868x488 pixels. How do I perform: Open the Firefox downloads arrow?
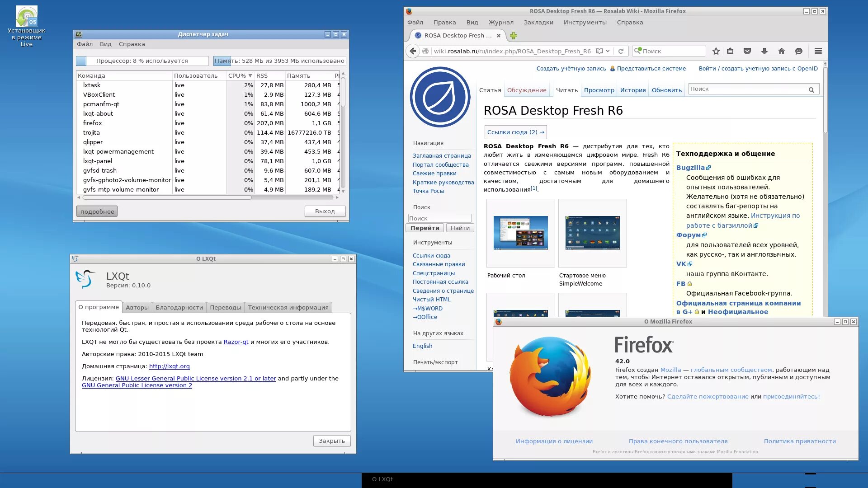[764, 51]
